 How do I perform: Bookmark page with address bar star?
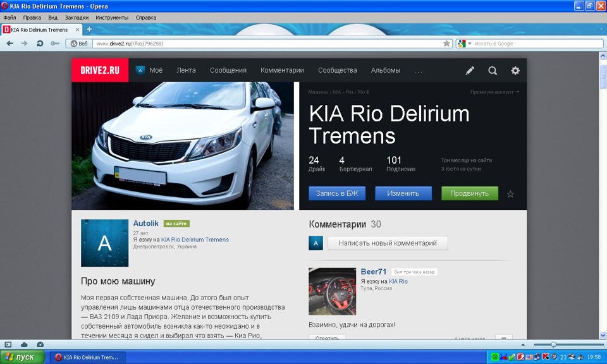click(447, 44)
